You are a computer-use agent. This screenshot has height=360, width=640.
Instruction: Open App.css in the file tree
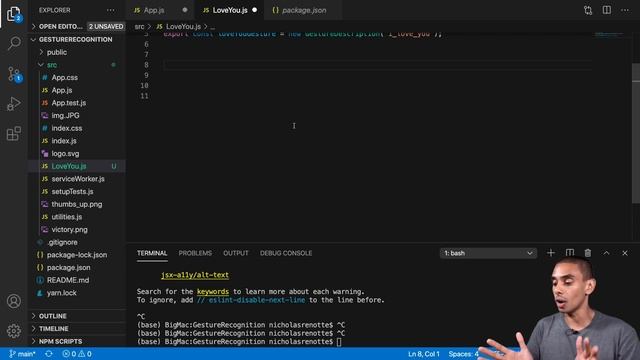64,78
